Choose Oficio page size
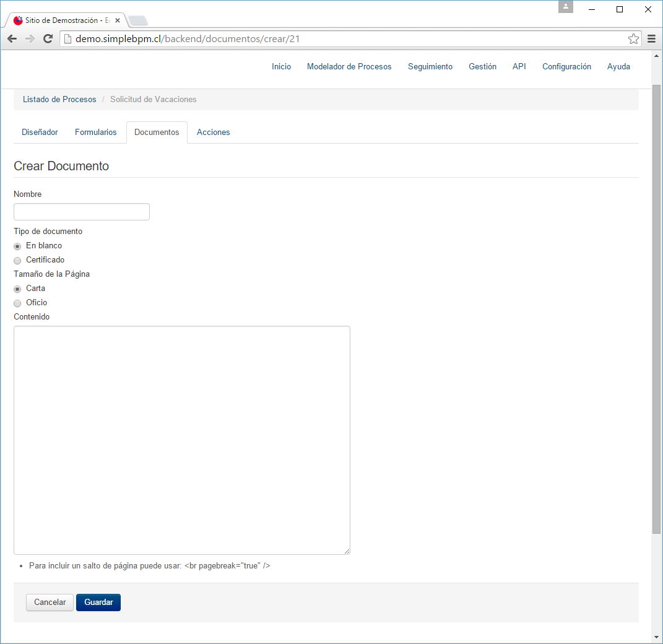The height and width of the screenshot is (644, 663). [17, 303]
